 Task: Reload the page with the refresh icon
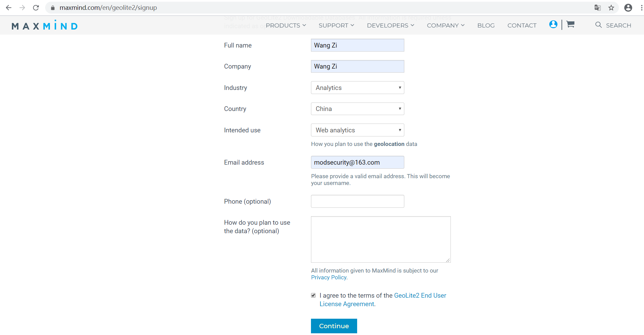36,7
